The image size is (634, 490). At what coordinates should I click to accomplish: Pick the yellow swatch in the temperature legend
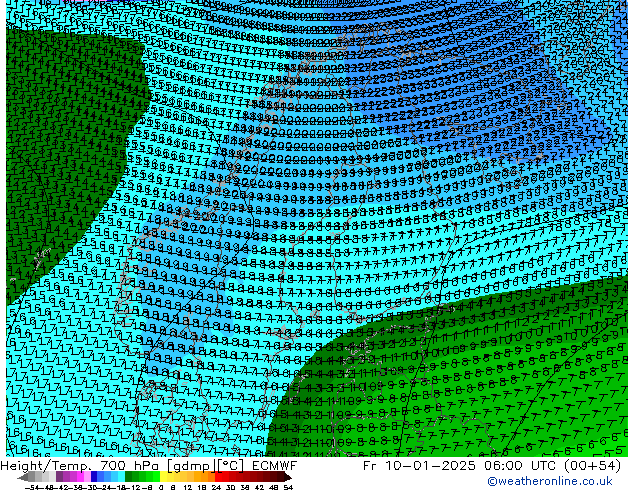[x=163, y=477]
